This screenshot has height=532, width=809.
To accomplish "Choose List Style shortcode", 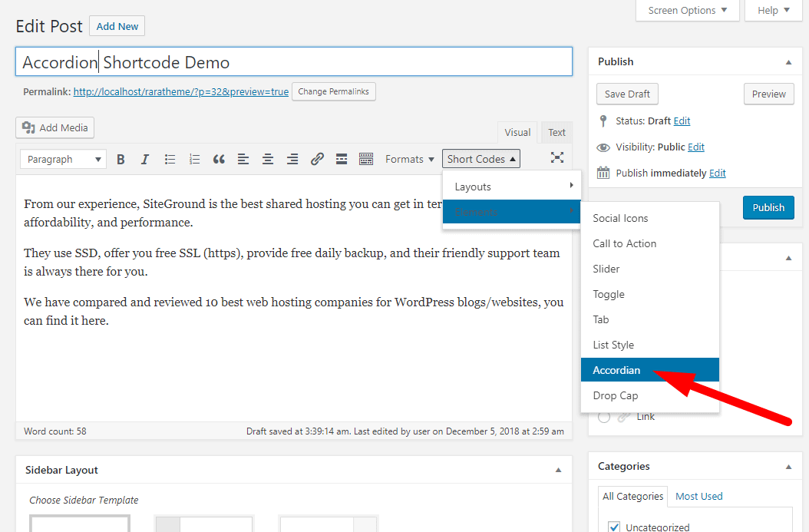I will [649, 345].
